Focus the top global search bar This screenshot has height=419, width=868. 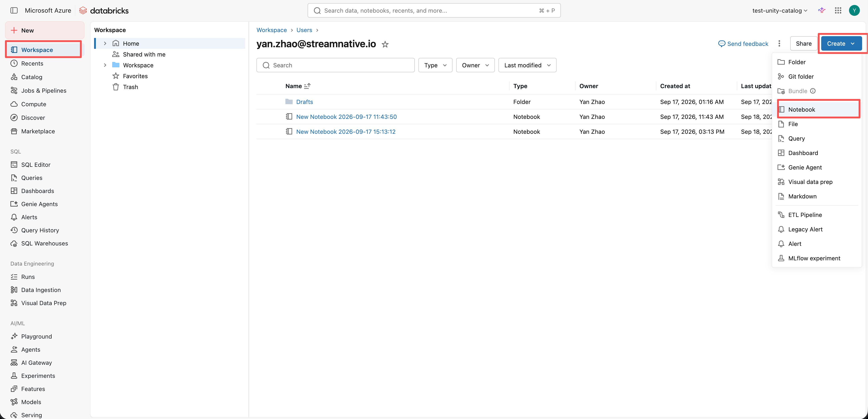tap(434, 10)
